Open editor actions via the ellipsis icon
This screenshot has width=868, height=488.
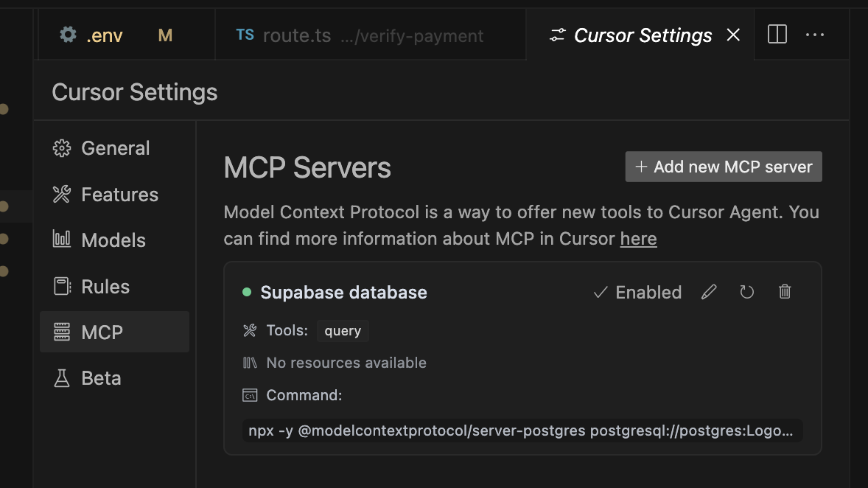point(815,34)
